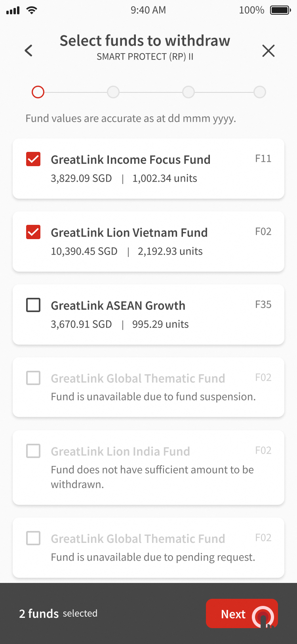Tap the 9:40 AM clock in status bar
Viewport: 297px width, 644px height.
point(148,10)
